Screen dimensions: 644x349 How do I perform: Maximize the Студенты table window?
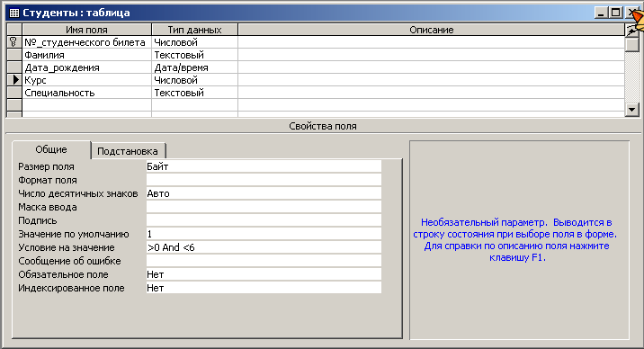(x=615, y=13)
